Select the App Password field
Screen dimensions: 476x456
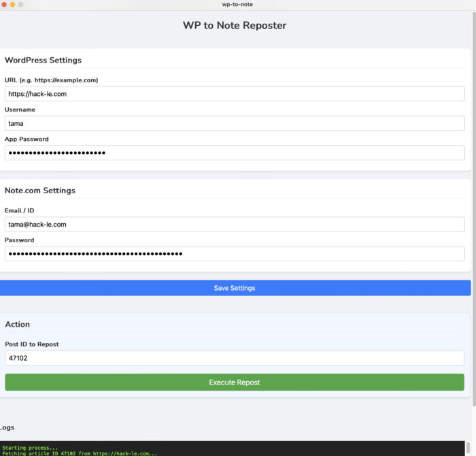[235, 152]
